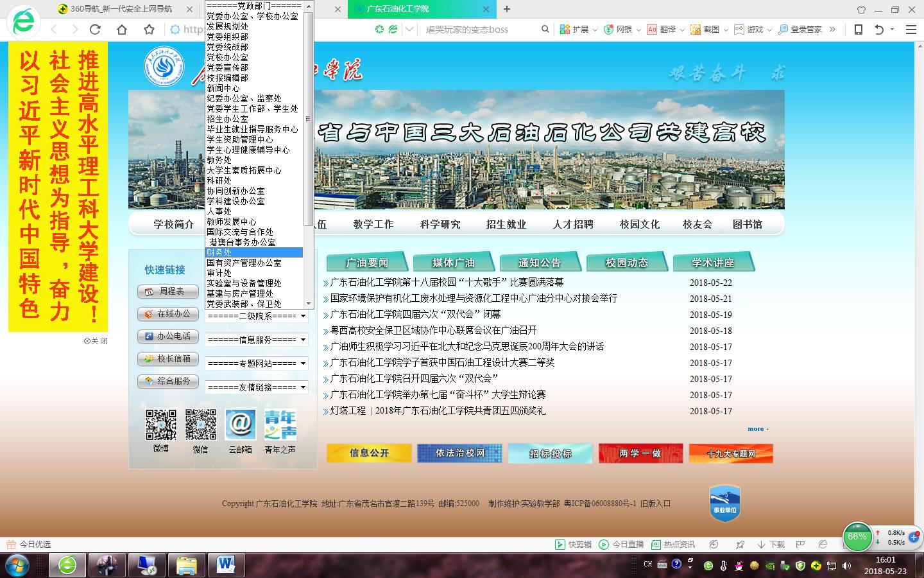Click the 微博 QR code image
This screenshot has height=578, width=924.
pyautogui.click(x=161, y=425)
